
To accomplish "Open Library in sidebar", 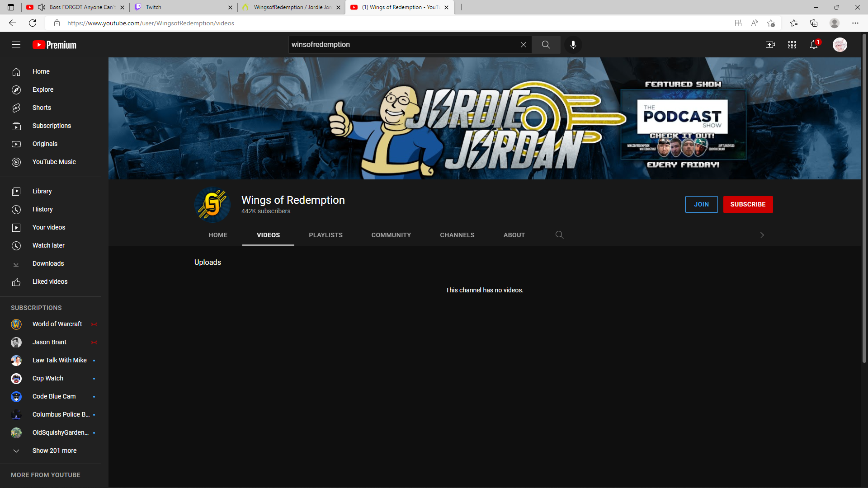I will coord(51,191).
